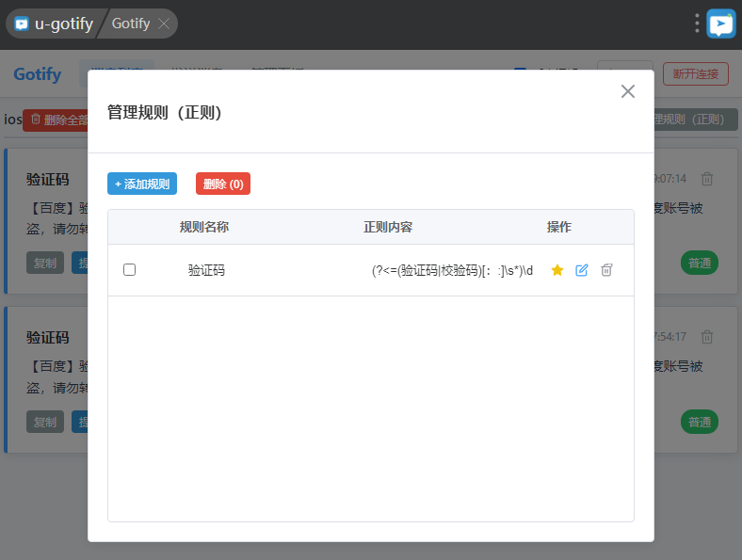742x560 pixels.
Task: Open the three-dot menu in title bar
Action: pos(697,24)
